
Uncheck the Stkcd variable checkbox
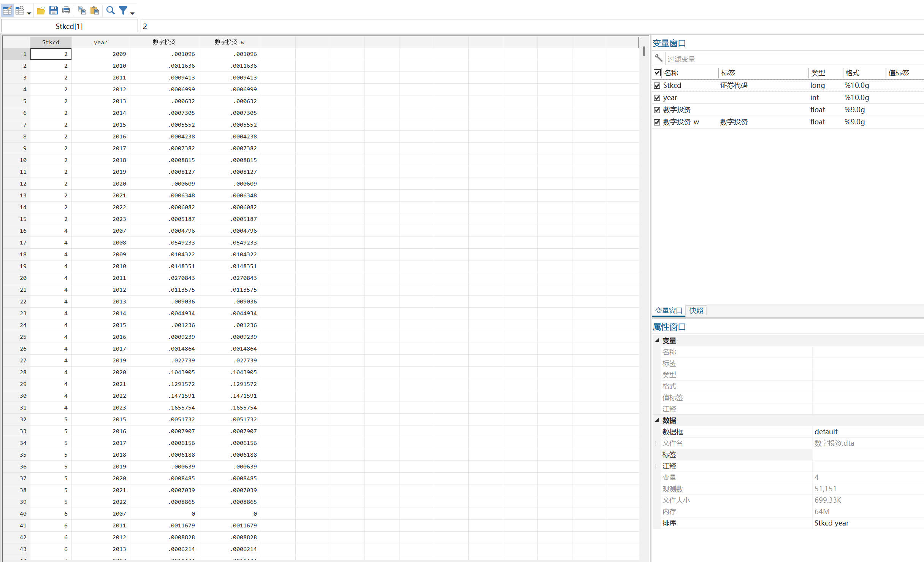[657, 86]
